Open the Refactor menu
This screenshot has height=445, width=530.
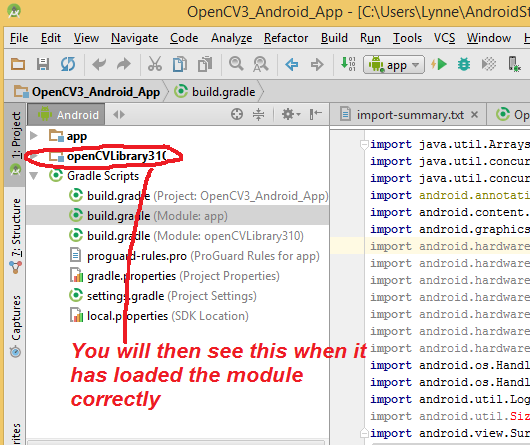coord(286,38)
